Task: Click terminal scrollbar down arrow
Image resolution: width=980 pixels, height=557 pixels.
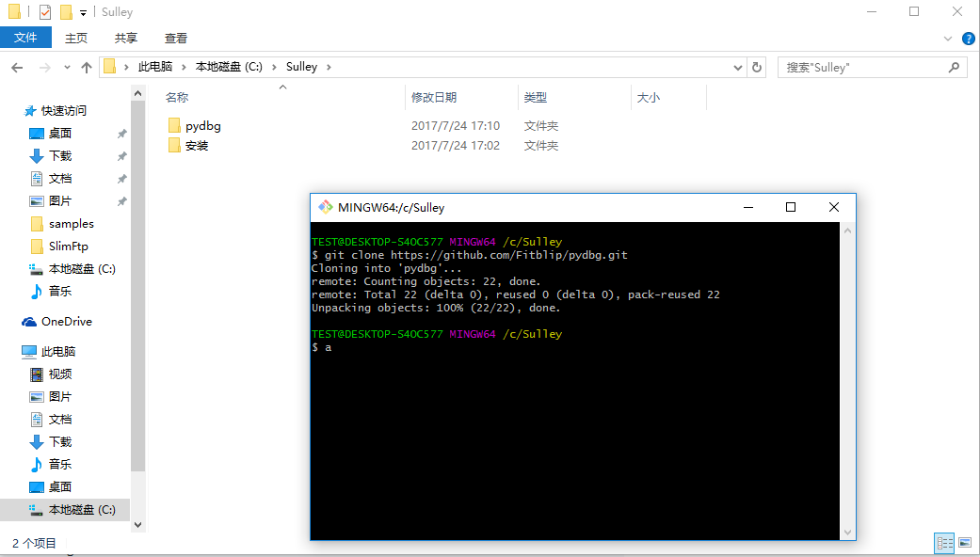Action: pyautogui.click(x=847, y=533)
